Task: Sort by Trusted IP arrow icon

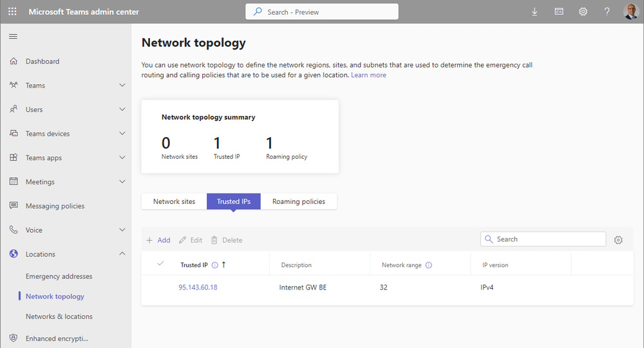Action: tap(223, 264)
